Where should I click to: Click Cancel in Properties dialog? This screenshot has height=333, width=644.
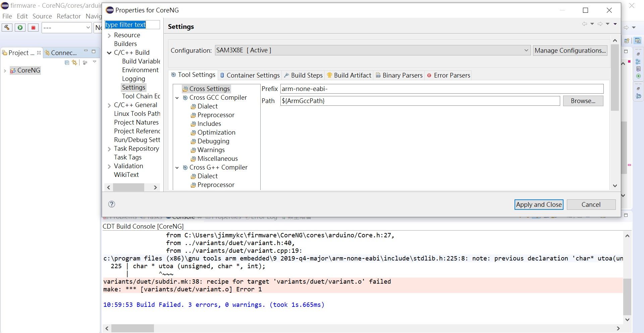[x=591, y=204]
